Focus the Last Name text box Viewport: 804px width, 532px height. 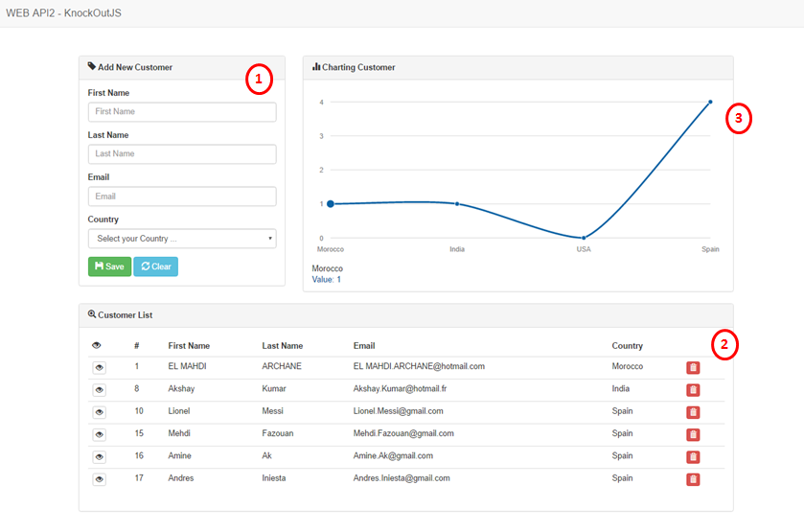click(x=182, y=154)
